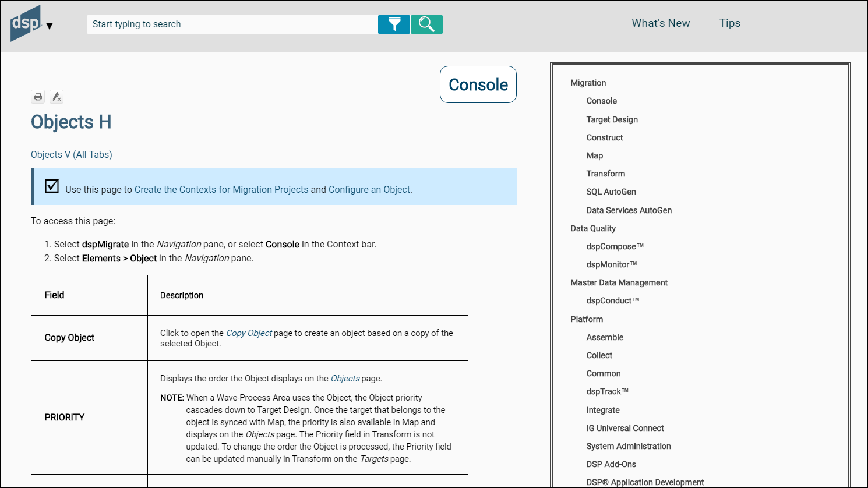Focus the Start typing to search field
The width and height of the screenshot is (868, 488).
tap(232, 24)
